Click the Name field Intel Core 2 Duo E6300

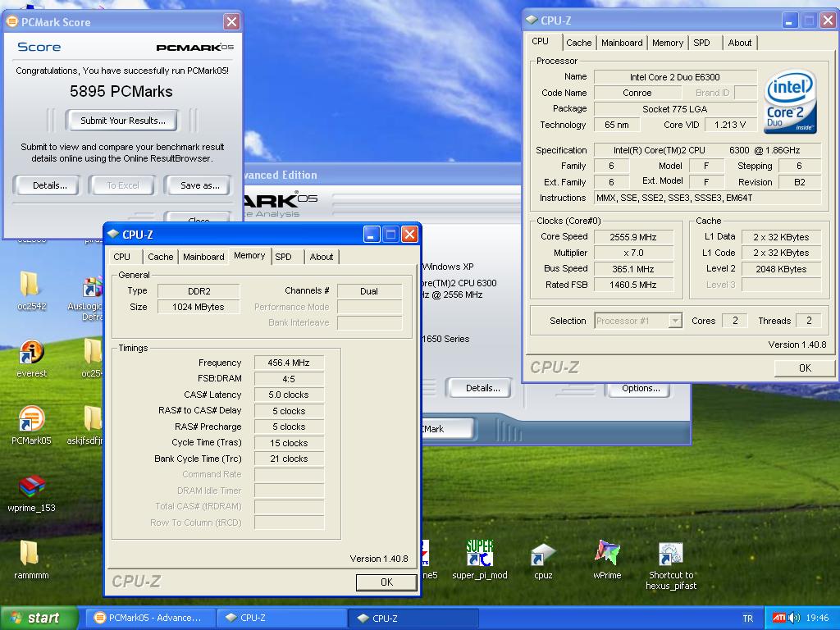(675, 77)
